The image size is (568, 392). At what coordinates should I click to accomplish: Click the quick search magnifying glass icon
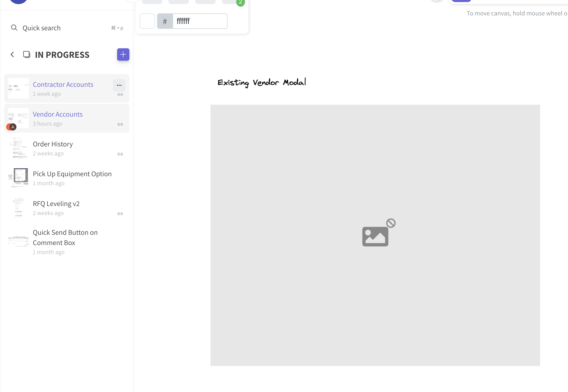click(x=14, y=27)
